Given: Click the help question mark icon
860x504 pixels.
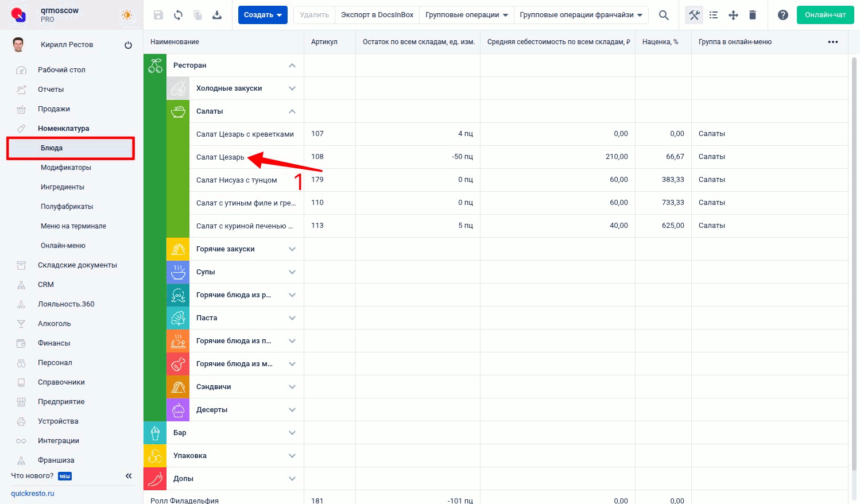Looking at the screenshot, I should point(782,15).
